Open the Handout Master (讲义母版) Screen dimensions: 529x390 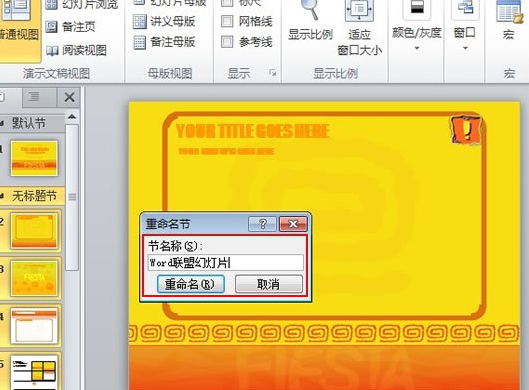(164, 21)
